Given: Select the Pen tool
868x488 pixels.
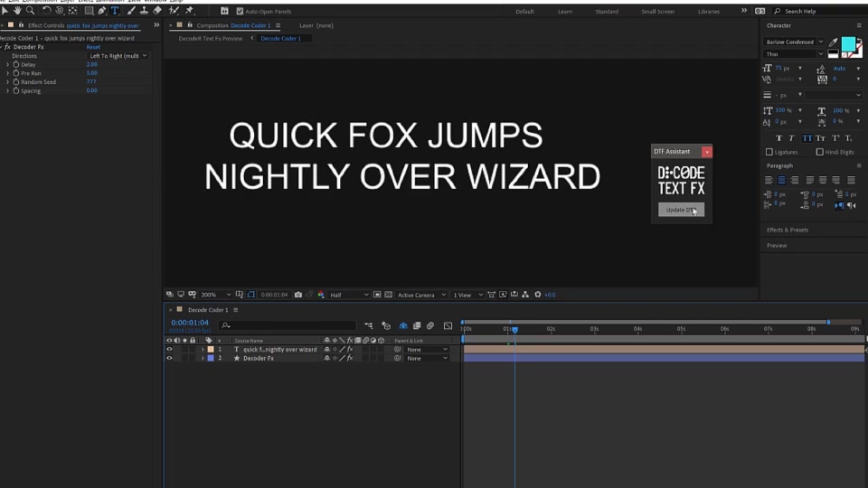Looking at the screenshot, I should coord(102,11).
